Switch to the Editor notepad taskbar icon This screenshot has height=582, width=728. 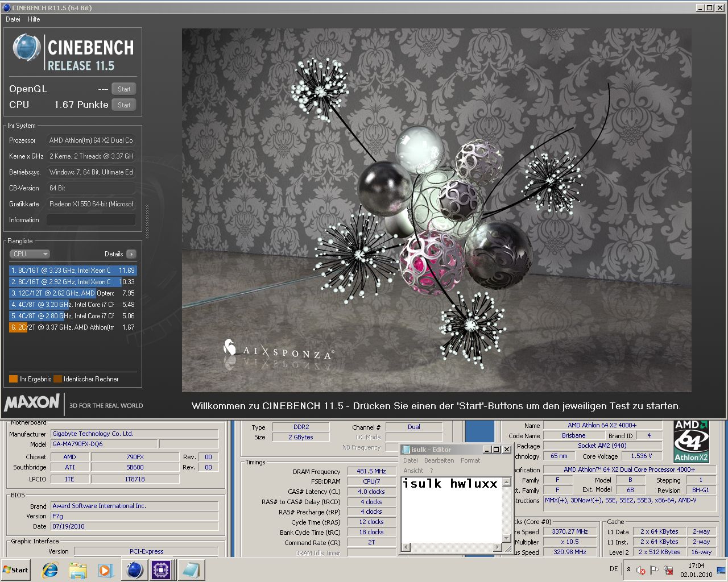click(x=191, y=570)
